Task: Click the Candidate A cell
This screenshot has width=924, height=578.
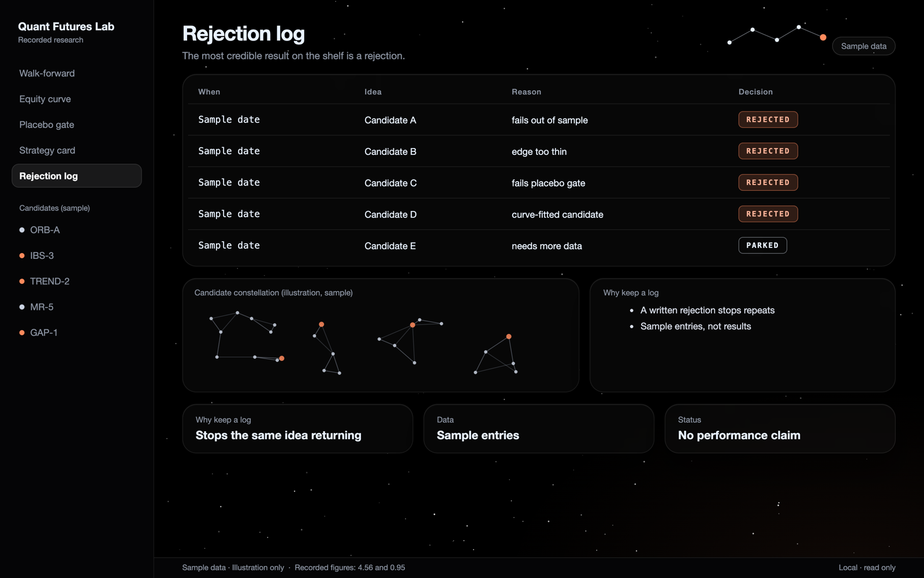Action: [390, 120]
